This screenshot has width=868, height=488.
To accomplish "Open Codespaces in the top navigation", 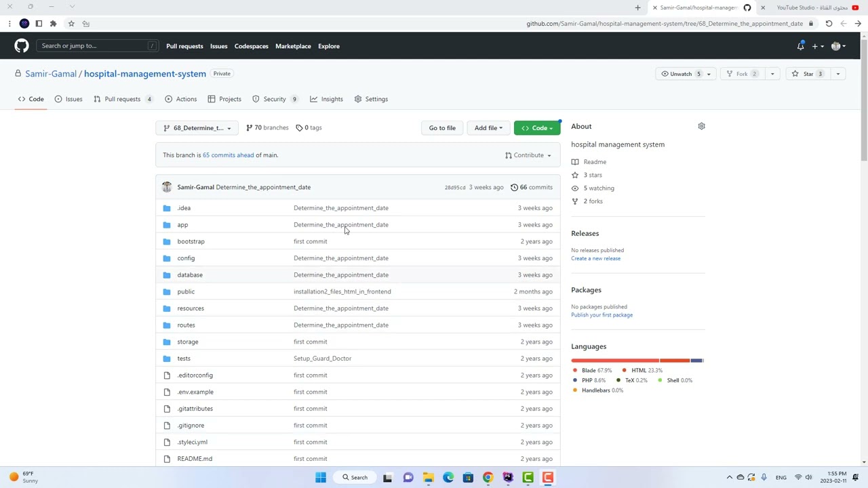I will 252,46.
